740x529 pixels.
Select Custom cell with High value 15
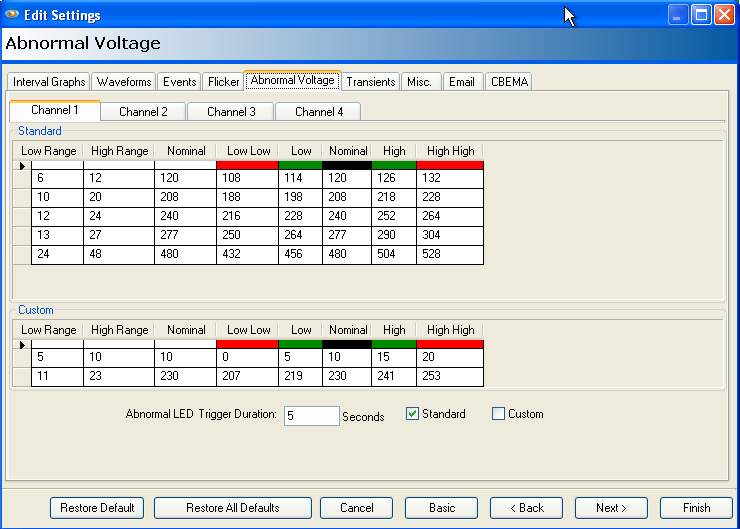click(394, 358)
